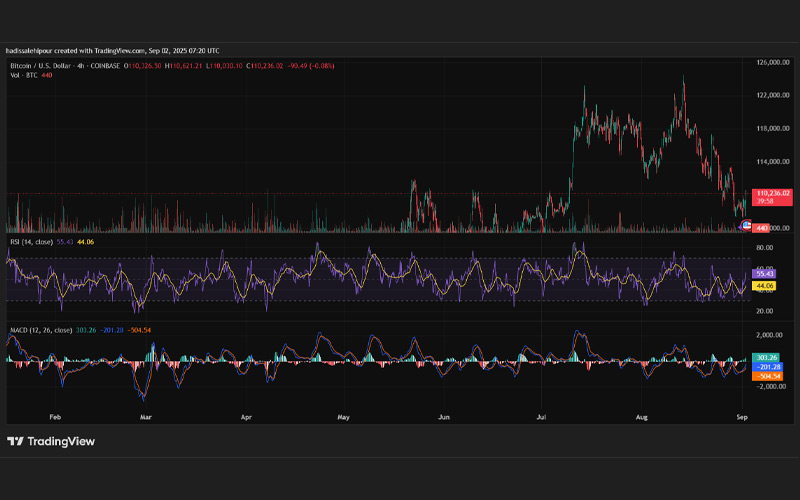Image resolution: width=800 pixels, height=500 pixels.
Task: Click the yellow 44.06 RSI label on the axis
Action: 764,286
